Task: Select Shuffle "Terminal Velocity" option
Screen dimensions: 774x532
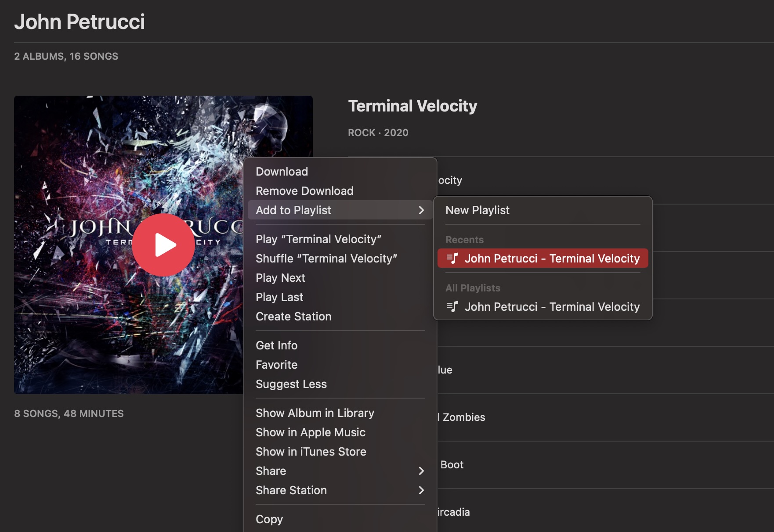Action: 340,259
